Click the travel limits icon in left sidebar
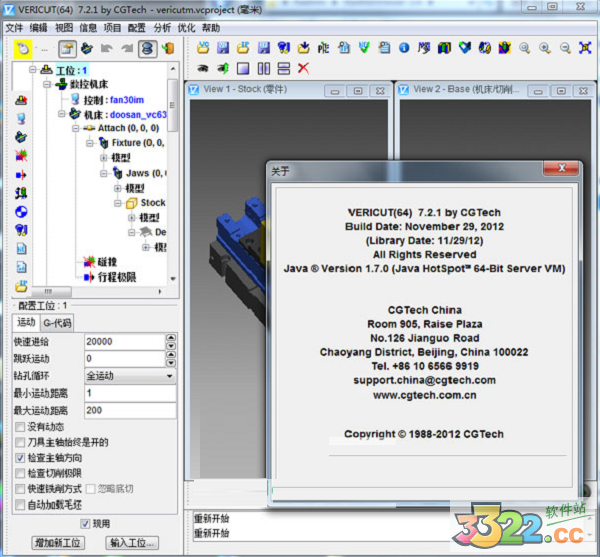 [21, 174]
